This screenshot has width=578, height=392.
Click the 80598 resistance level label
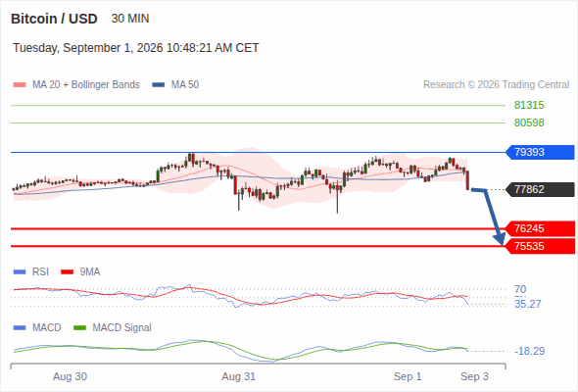click(x=529, y=122)
